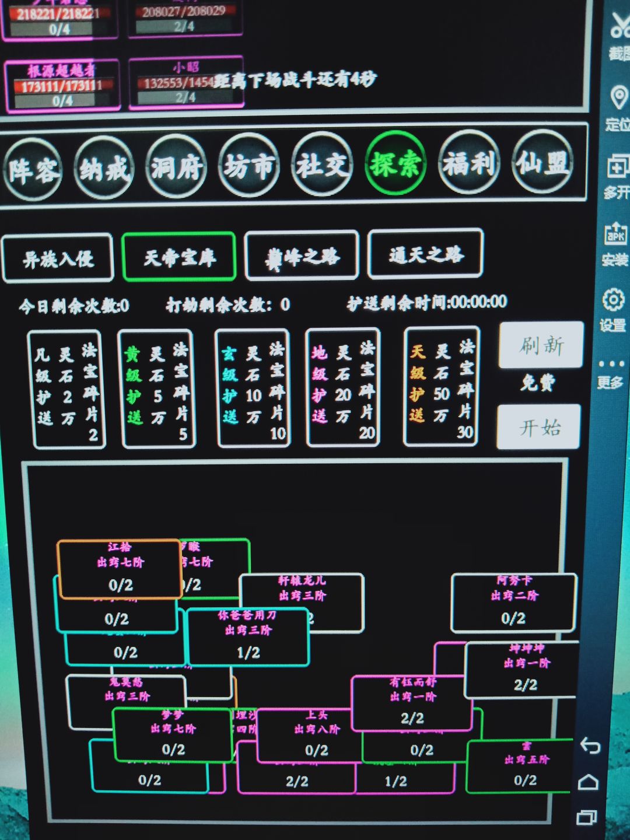The width and height of the screenshot is (630, 840).
Task: Click the 坤坤坤 出窍一阶 escort card
Action: click(523, 670)
